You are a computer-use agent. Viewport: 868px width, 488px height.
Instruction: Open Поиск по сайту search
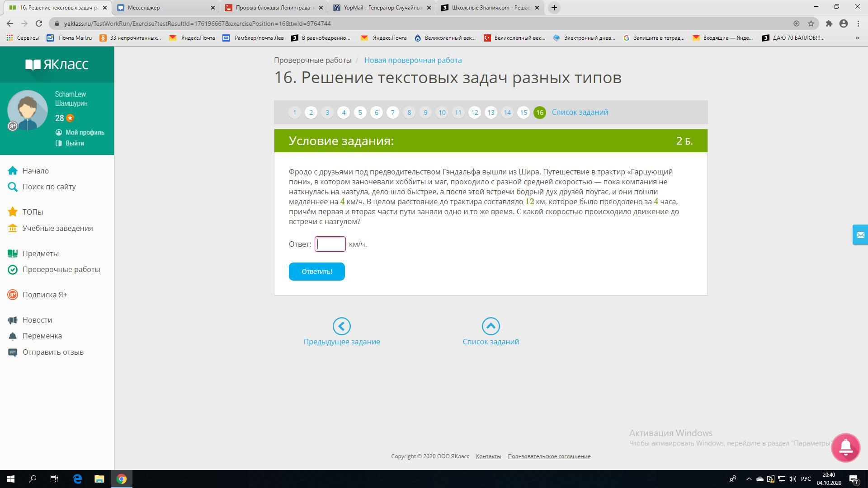tap(49, 187)
